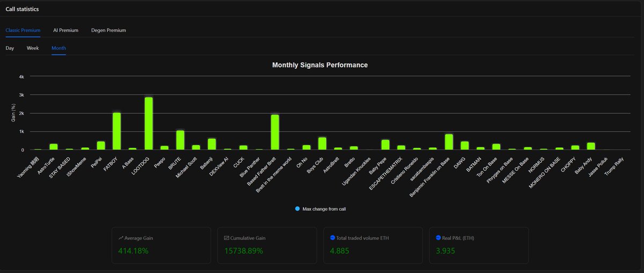Viewport: 644px width, 273px height.
Task: Click the Real P&L (ETH) label
Action: (458, 238)
